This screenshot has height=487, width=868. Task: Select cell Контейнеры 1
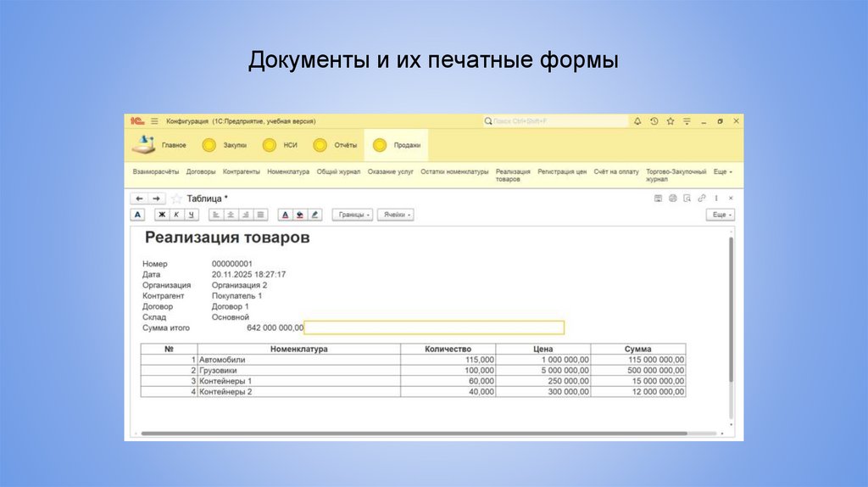(x=299, y=381)
